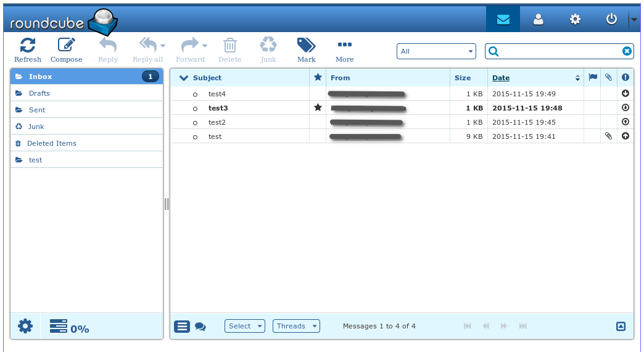Switch to list view mode icon

pos(182,327)
